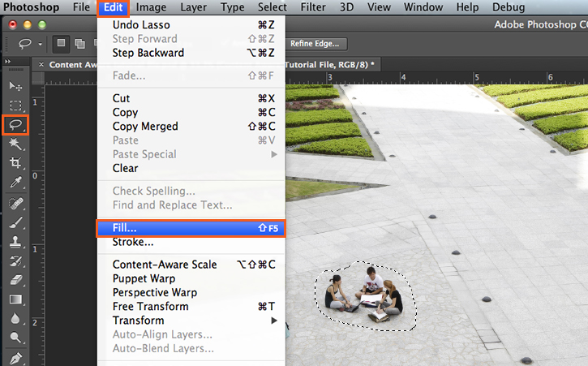Viewport: 588px width, 366px height.
Task: Select the Eraser tool
Action: click(x=15, y=280)
